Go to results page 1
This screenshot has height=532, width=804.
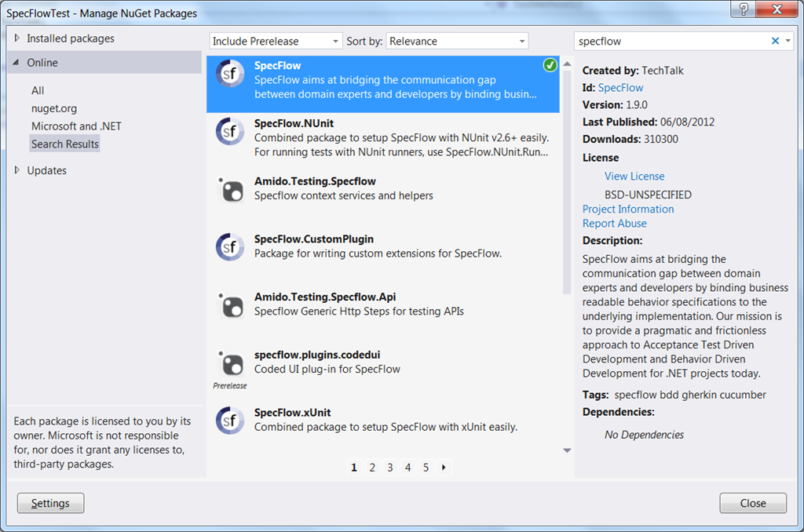[x=354, y=467]
